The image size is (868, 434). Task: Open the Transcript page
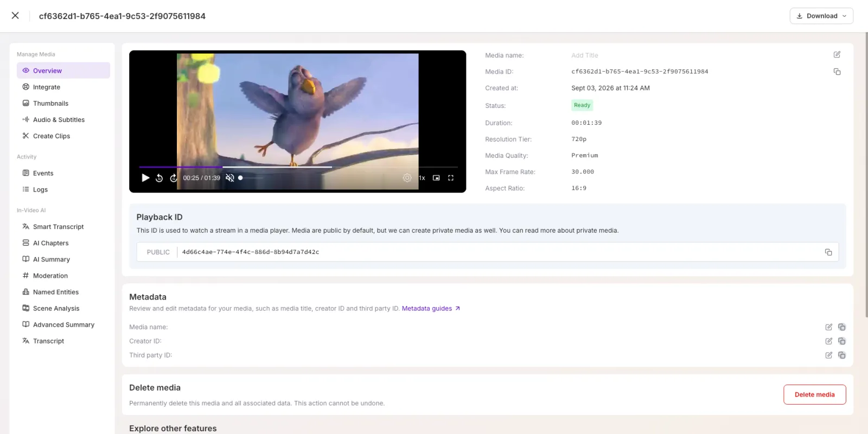coord(63,341)
